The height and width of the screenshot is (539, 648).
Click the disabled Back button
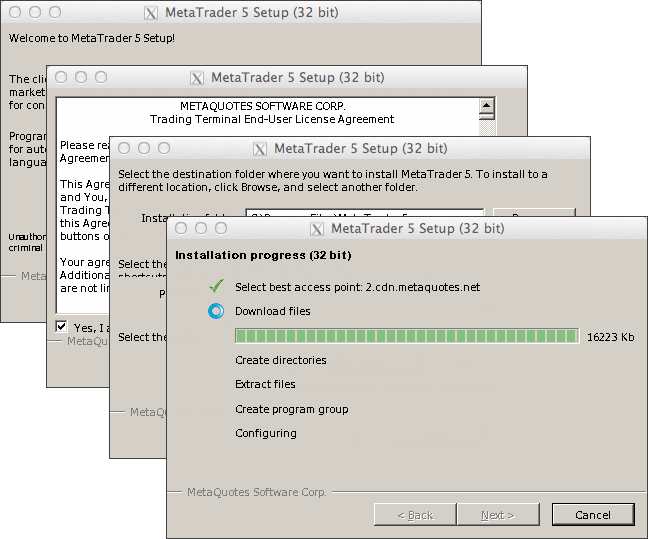(415, 515)
